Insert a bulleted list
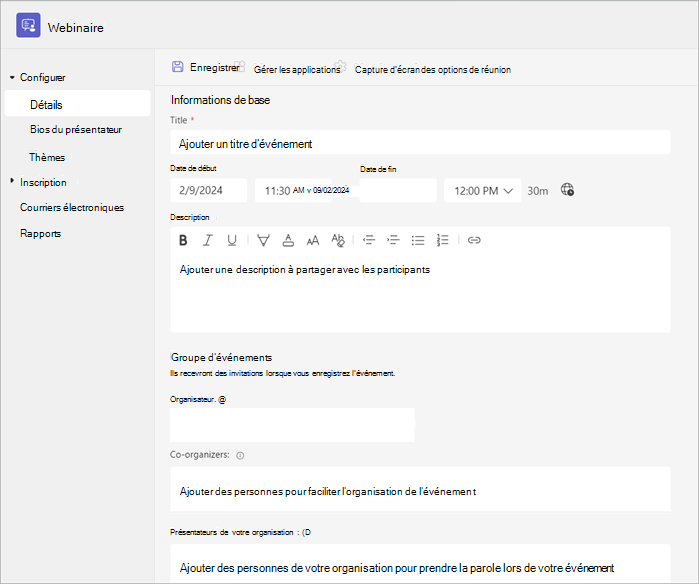Image resolution: width=699 pixels, height=584 pixels. (418, 240)
